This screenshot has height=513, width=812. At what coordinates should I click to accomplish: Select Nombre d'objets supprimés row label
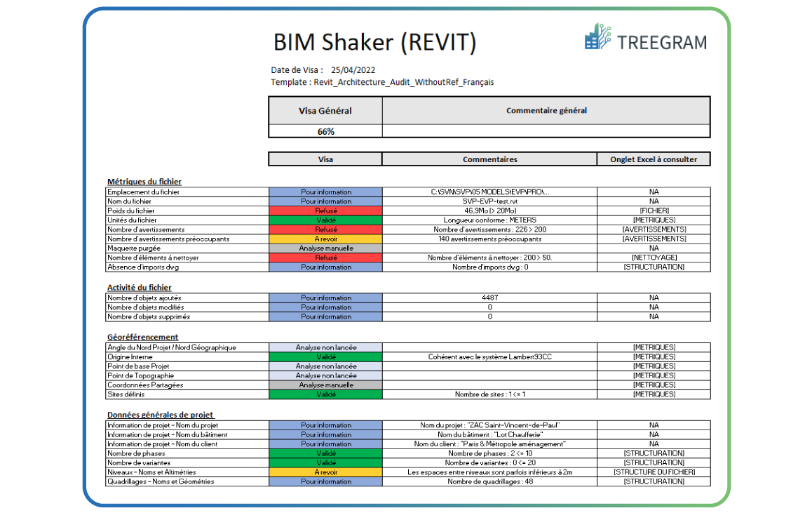pyautogui.click(x=187, y=317)
